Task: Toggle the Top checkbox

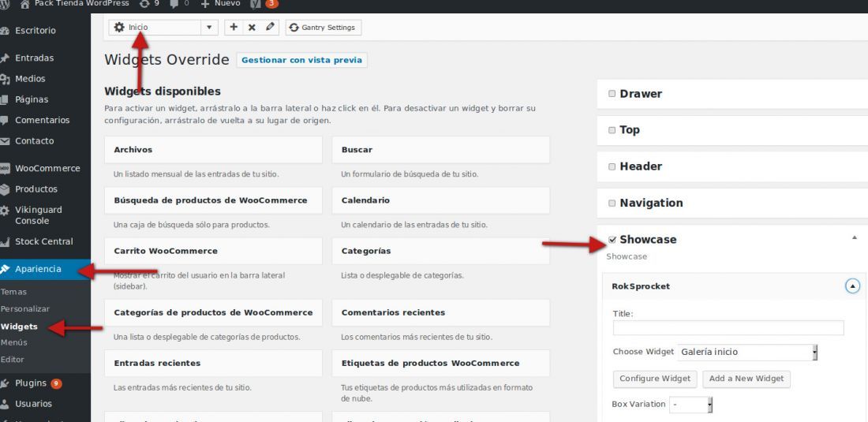Action: click(x=612, y=130)
